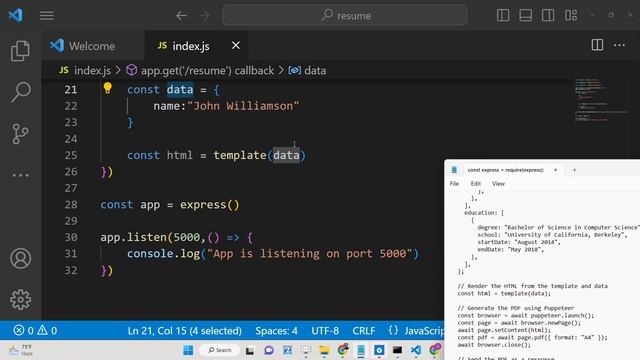Toggle the primary side bar

[x=503, y=16]
